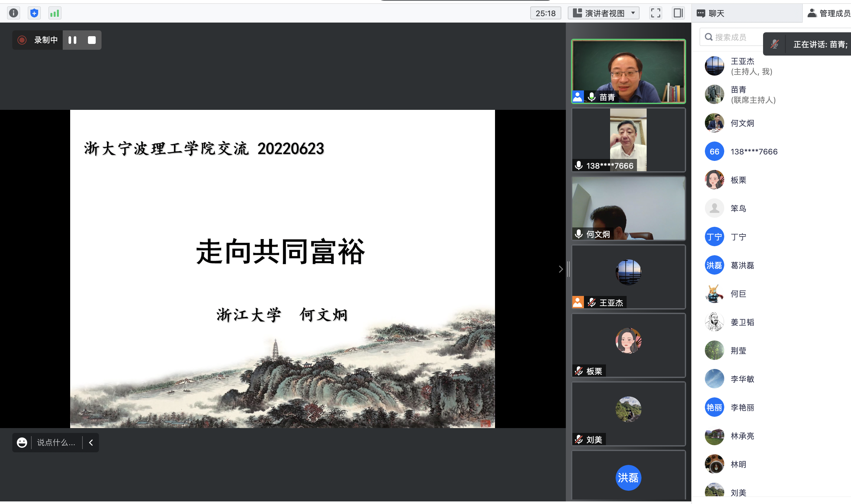Click the meeting info icon
This screenshot has height=504, width=851.
13,13
